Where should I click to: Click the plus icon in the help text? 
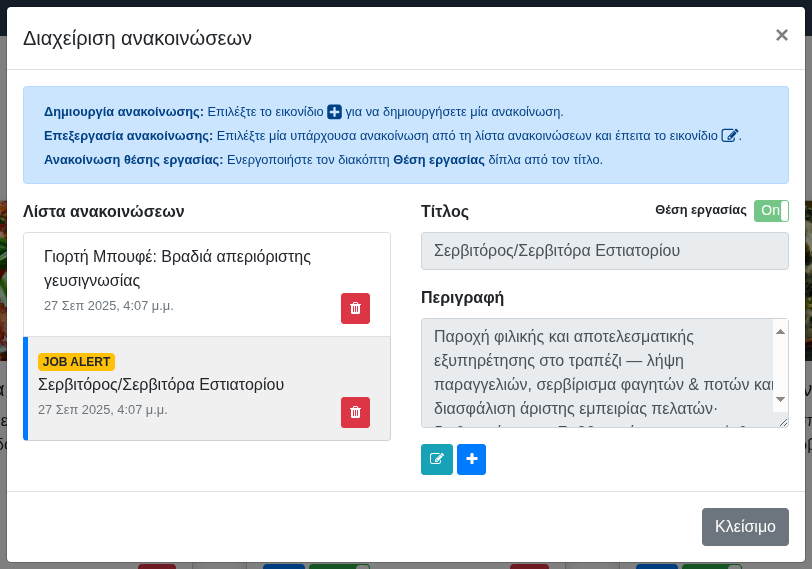point(335,112)
